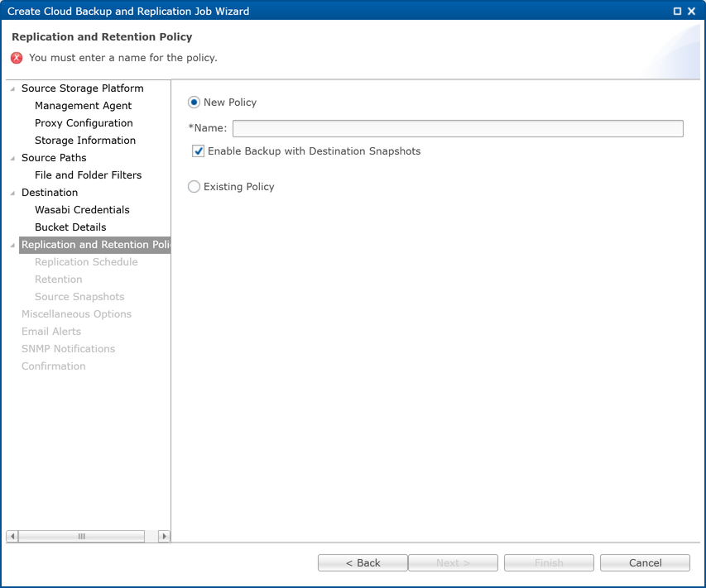The height and width of the screenshot is (588, 706).
Task: Open File and Folder Filters step
Action: [89, 175]
